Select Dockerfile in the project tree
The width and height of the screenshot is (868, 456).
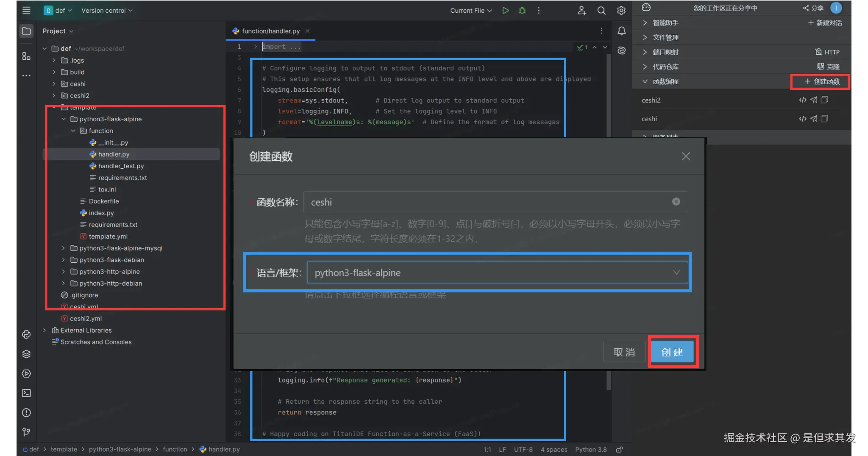click(103, 201)
